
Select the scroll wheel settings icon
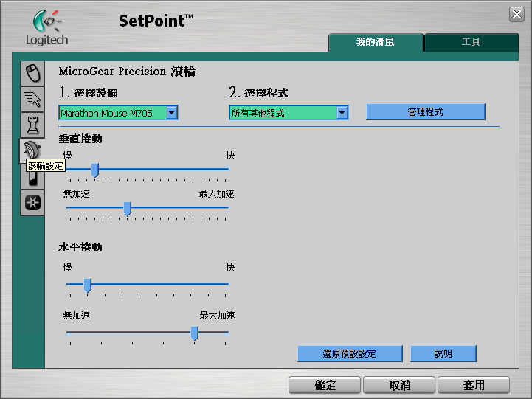(x=32, y=150)
